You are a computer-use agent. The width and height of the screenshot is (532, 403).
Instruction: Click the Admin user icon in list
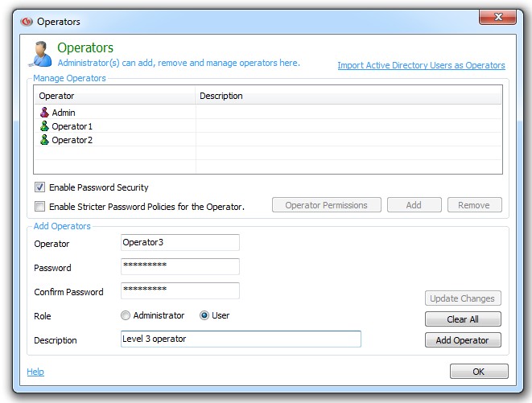point(44,113)
